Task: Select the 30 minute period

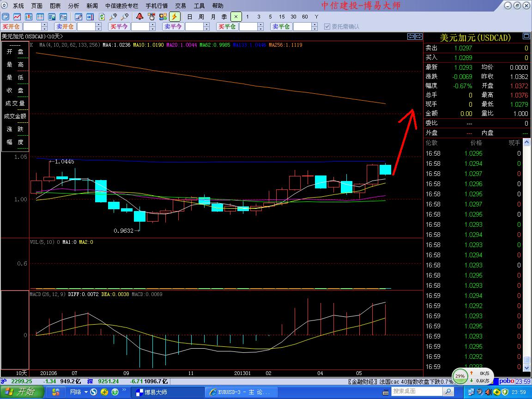Action: 293,17
